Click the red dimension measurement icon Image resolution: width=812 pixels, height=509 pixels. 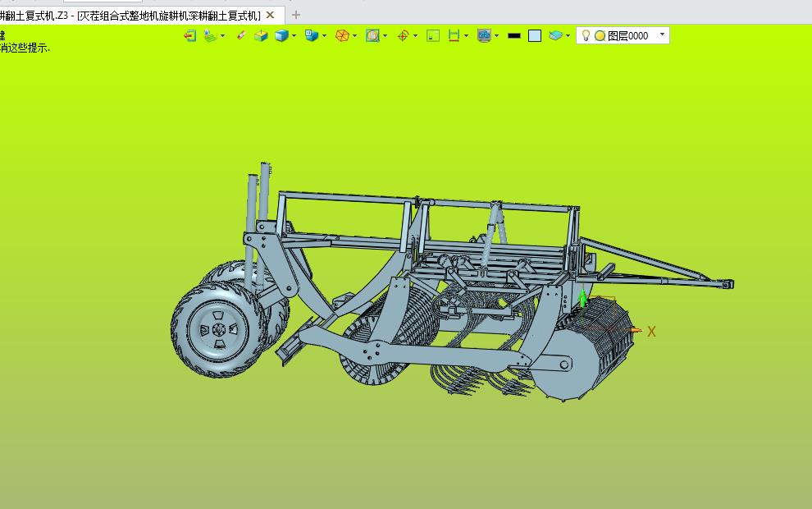click(x=454, y=35)
